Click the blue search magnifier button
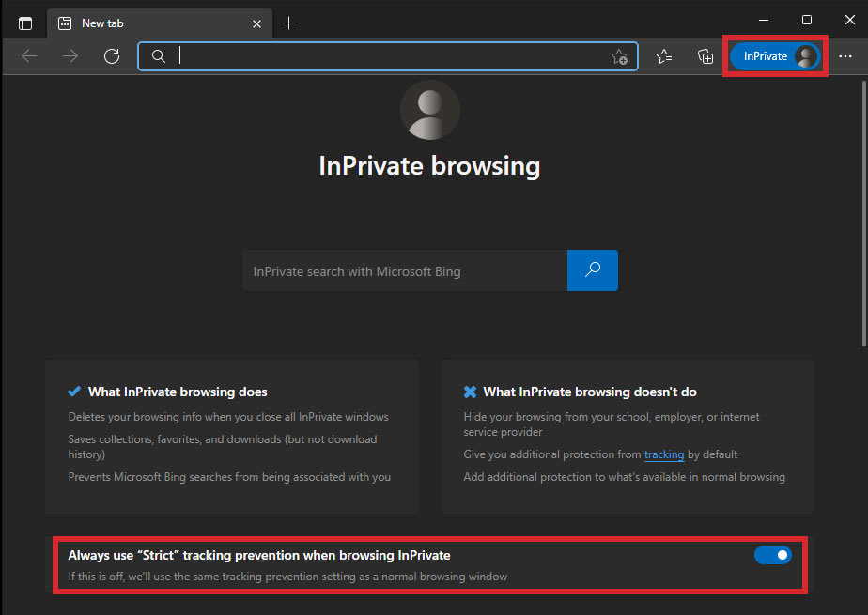Image resolution: width=868 pixels, height=615 pixels. (x=593, y=270)
